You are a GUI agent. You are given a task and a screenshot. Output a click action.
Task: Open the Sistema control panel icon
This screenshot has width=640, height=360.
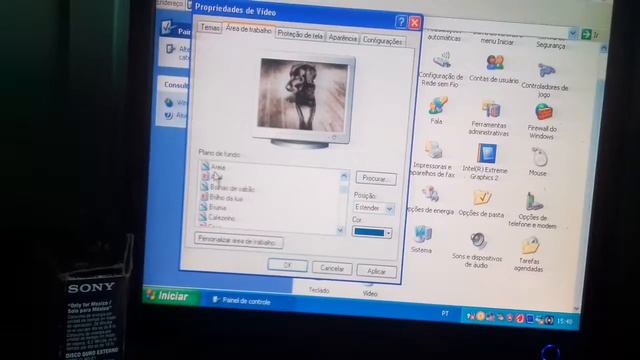point(422,235)
